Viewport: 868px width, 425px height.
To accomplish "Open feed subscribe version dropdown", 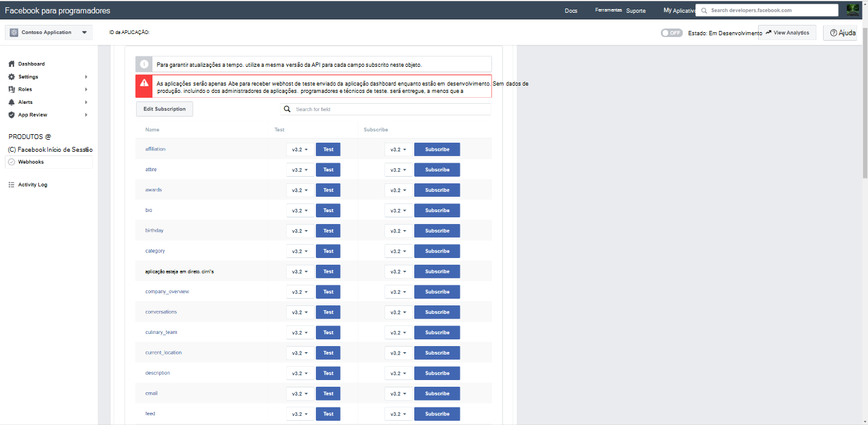I will [x=398, y=414].
